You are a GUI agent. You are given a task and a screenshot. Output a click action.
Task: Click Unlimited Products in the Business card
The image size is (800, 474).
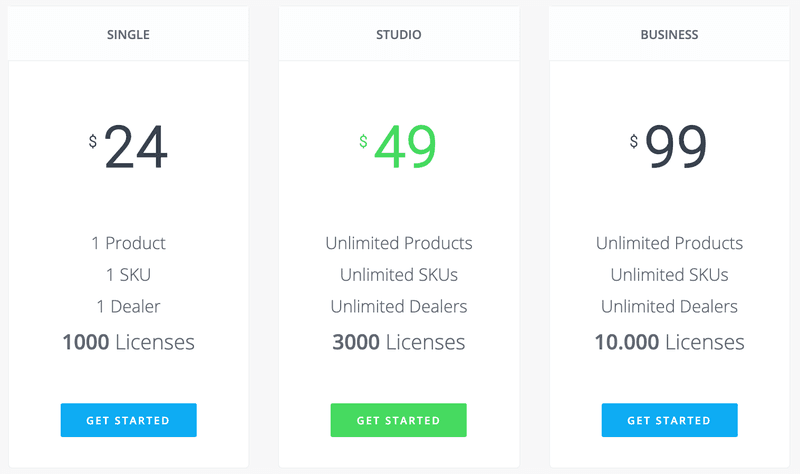tap(669, 243)
